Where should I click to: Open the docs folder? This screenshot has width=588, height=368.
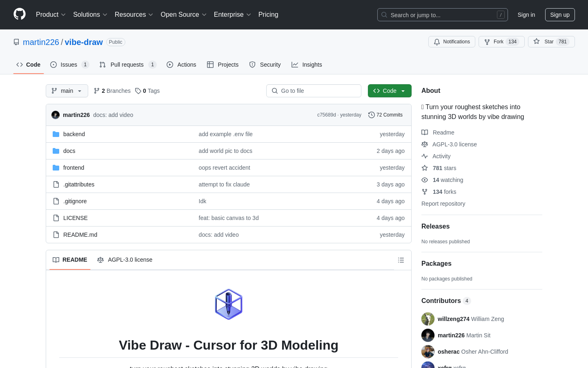[x=69, y=151]
